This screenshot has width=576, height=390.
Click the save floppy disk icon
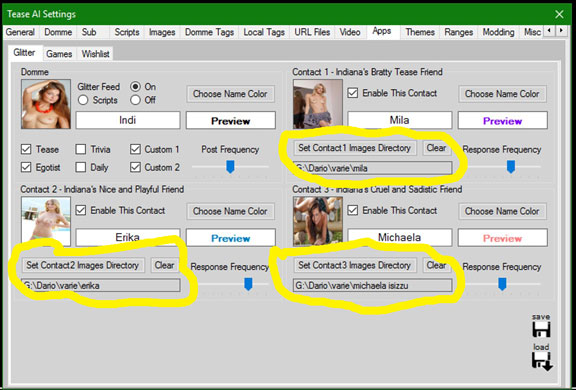tap(541, 329)
